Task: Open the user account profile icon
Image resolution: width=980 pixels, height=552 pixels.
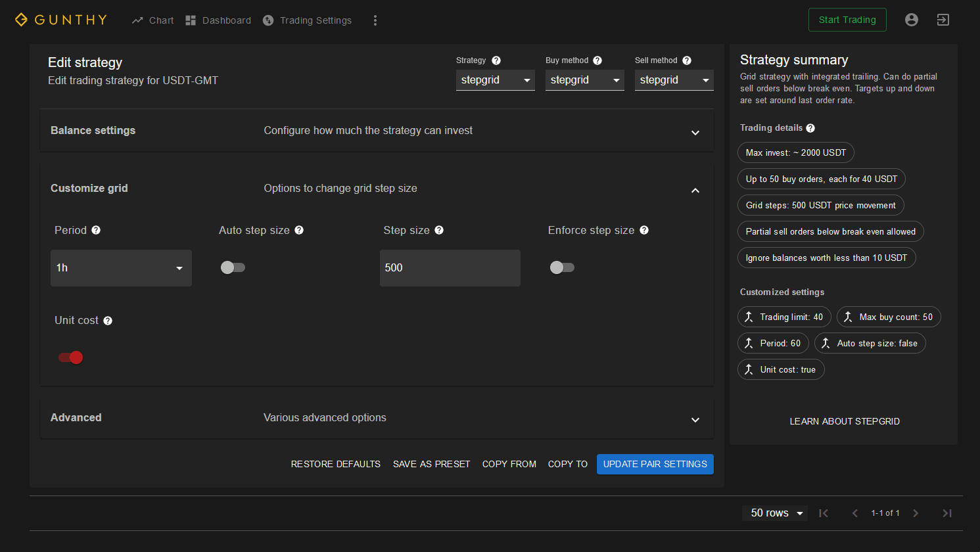Action: 911,20
